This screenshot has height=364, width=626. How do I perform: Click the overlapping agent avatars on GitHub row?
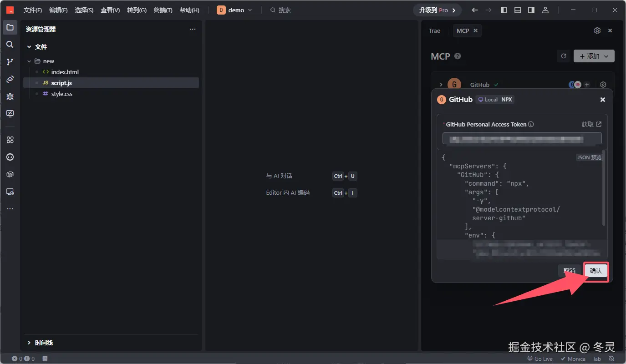pyautogui.click(x=575, y=85)
